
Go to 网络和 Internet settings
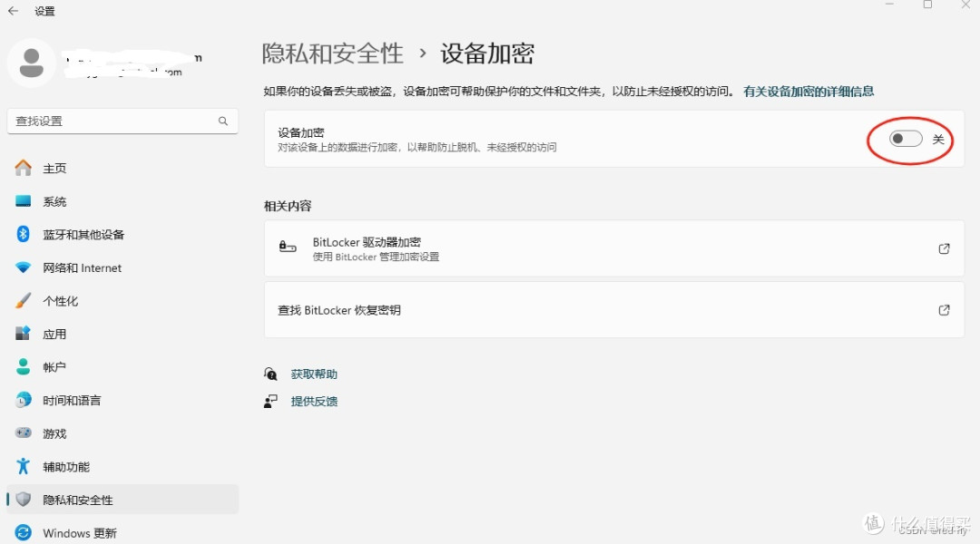[x=122, y=267]
